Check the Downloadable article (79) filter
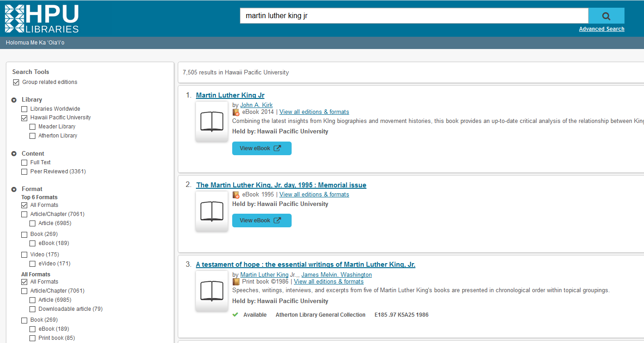644x343 pixels. pyautogui.click(x=33, y=309)
